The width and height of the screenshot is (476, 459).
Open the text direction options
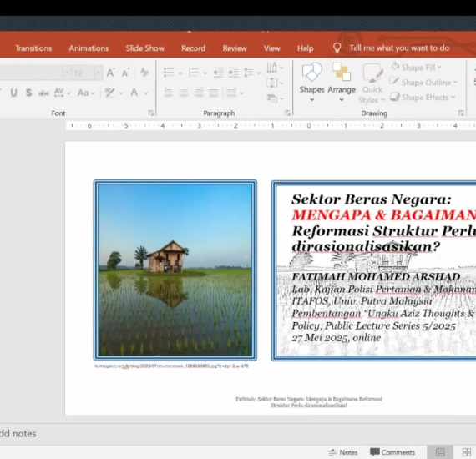[x=275, y=68]
